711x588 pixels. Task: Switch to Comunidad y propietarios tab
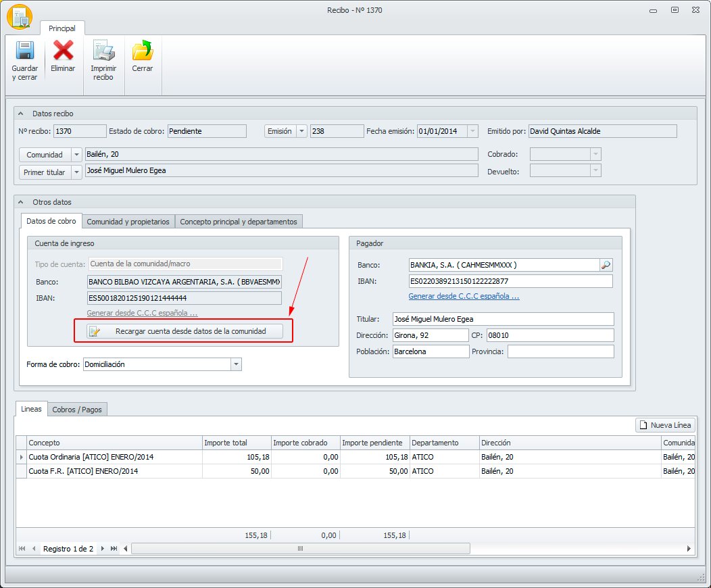click(128, 222)
